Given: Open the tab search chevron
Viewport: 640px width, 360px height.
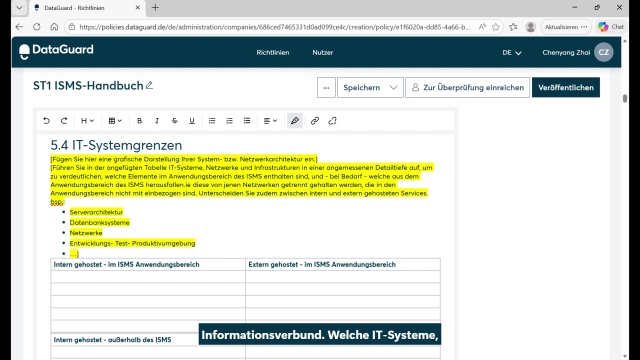Looking at the screenshot, I should [19, 8].
